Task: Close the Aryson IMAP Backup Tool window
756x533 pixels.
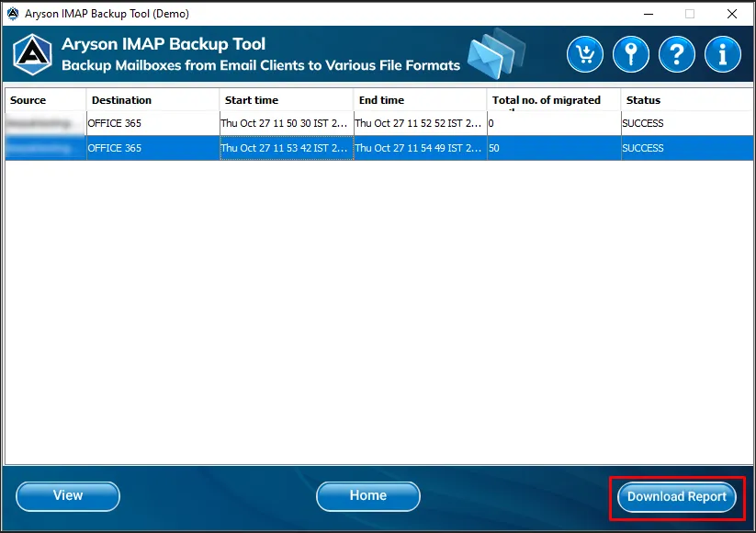Action: click(x=732, y=14)
